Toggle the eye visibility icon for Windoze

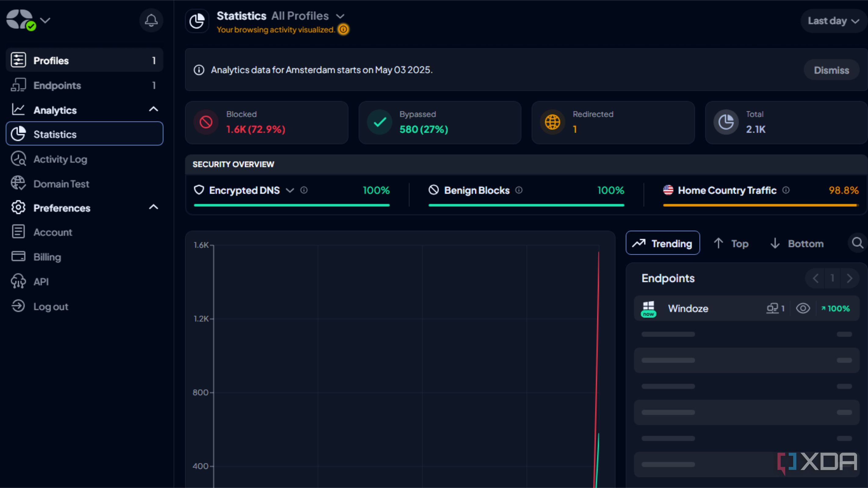click(803, 308)
